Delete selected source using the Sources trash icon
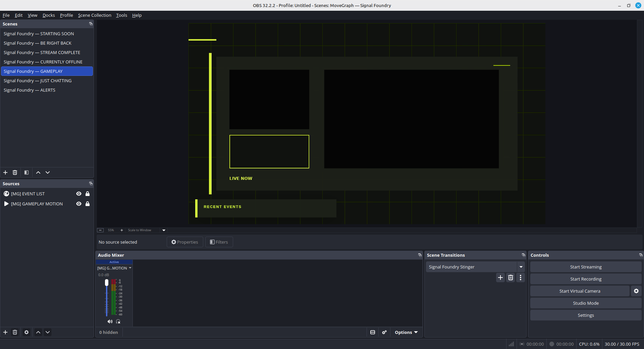644x349 pixels. tap(15, 332)
